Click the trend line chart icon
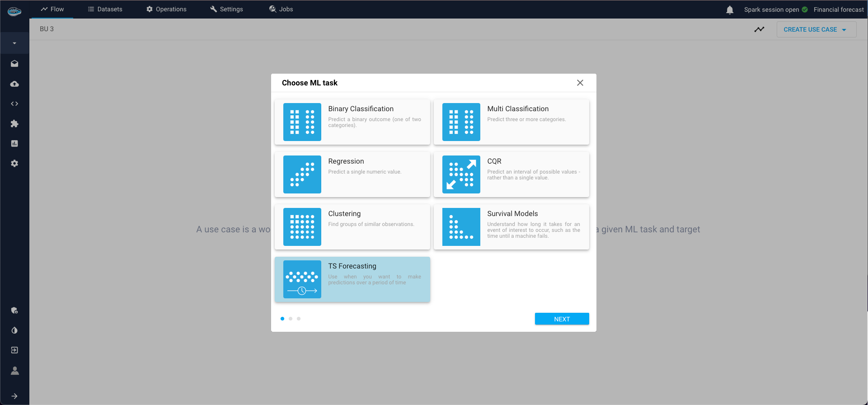 click(x=759, y=30)
